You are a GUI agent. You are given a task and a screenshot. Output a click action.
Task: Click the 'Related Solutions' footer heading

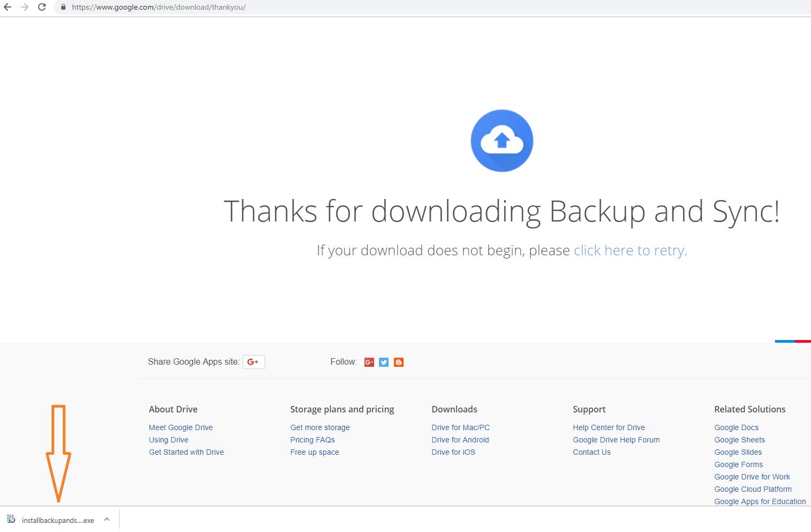[750, 409]
